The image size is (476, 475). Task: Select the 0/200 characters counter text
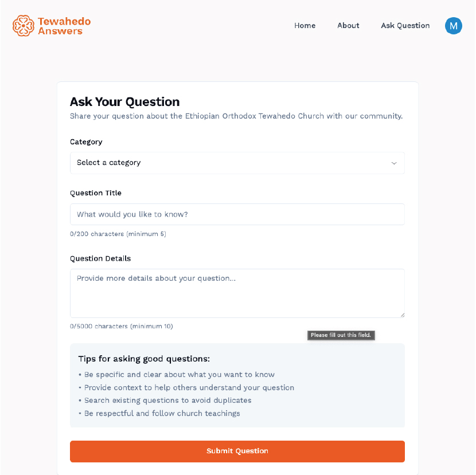118,234
